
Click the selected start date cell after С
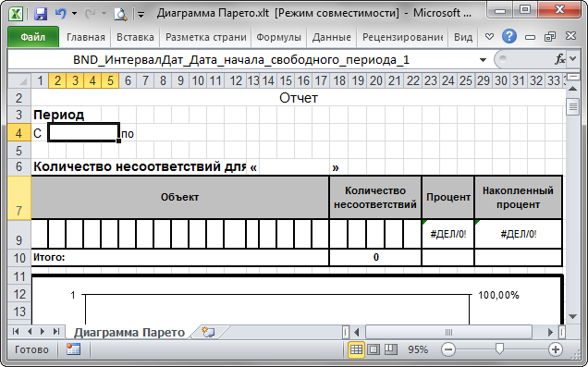tap(83, 133)
